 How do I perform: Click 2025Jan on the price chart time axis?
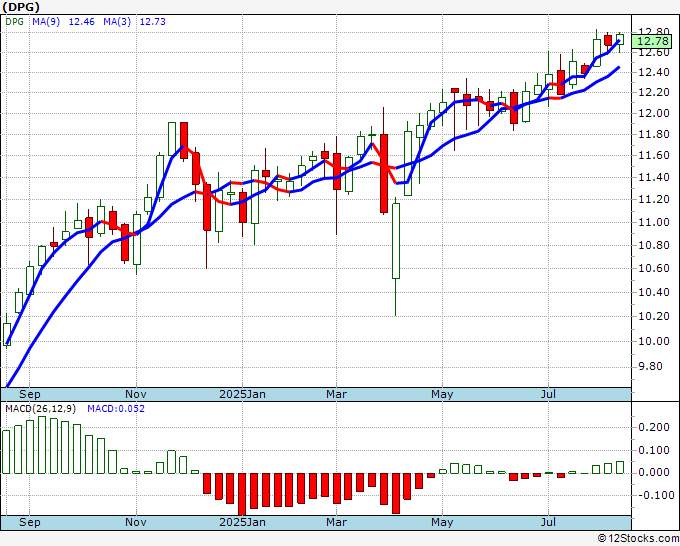pyautogui.click(x=242, y=394)
